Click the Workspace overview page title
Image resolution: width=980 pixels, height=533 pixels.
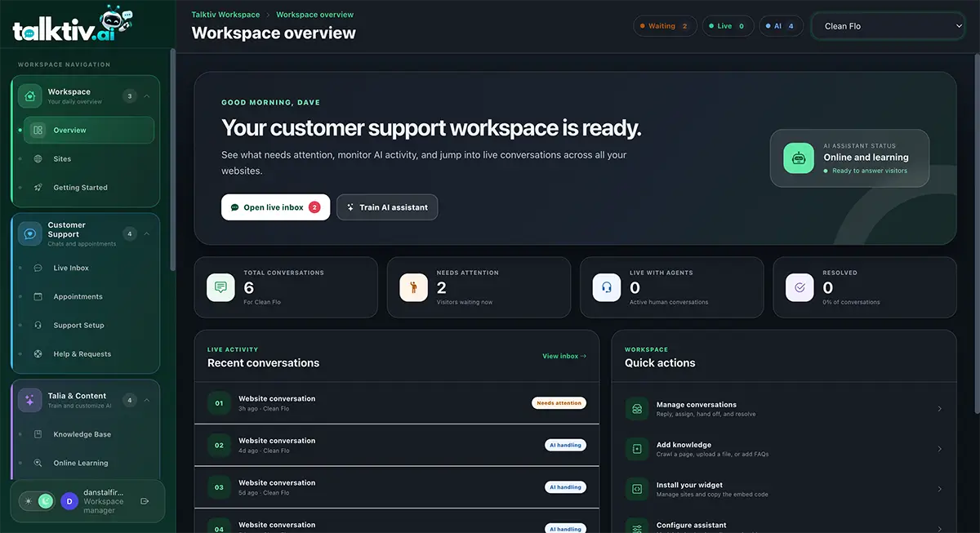point(274,33)
